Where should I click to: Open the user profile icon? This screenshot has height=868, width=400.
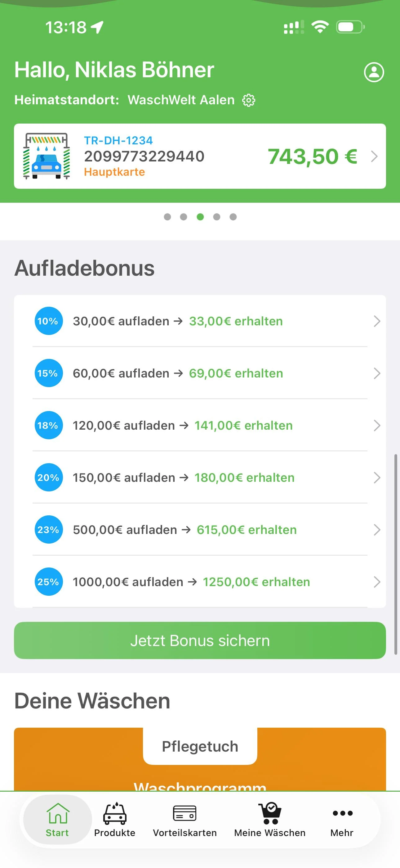374,72
